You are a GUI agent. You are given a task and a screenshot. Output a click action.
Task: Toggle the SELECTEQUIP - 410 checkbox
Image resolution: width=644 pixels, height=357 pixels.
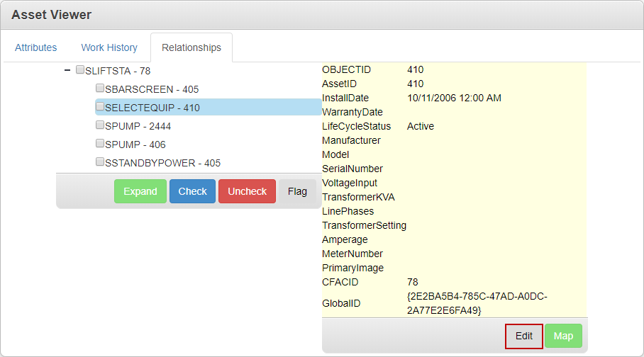coord(100,107)
